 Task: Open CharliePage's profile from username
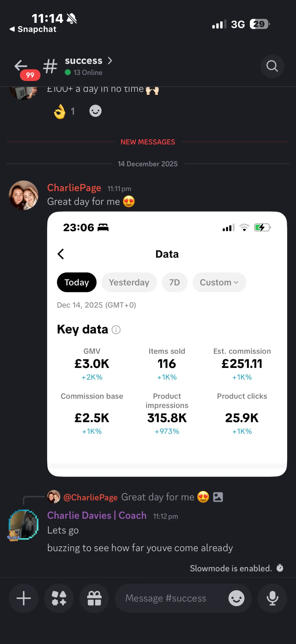click(74, 188)
